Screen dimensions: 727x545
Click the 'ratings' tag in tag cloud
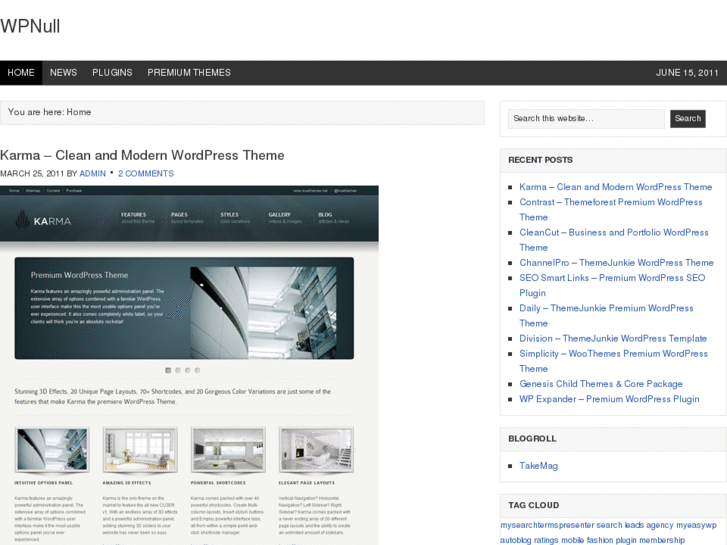pos(546,540)
